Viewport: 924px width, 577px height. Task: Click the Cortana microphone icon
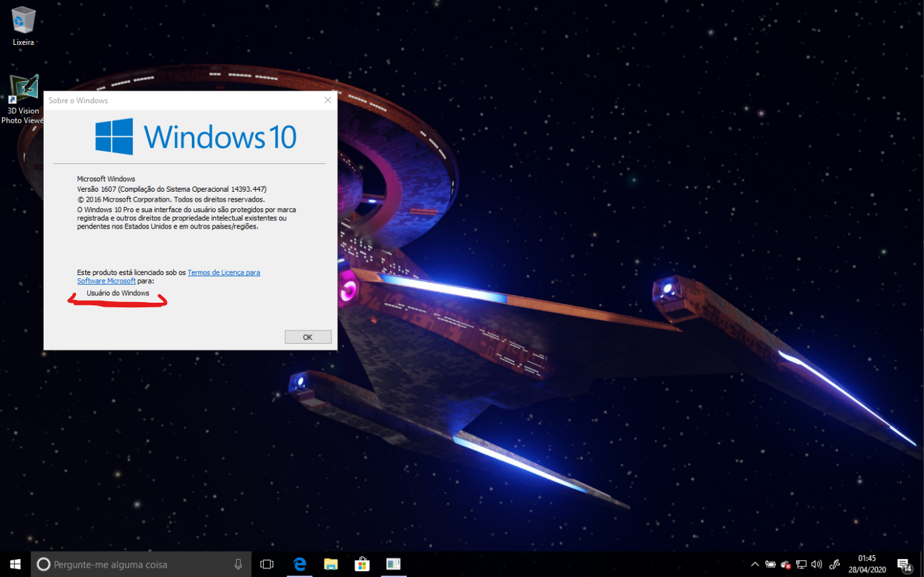[x=238, y=564]
